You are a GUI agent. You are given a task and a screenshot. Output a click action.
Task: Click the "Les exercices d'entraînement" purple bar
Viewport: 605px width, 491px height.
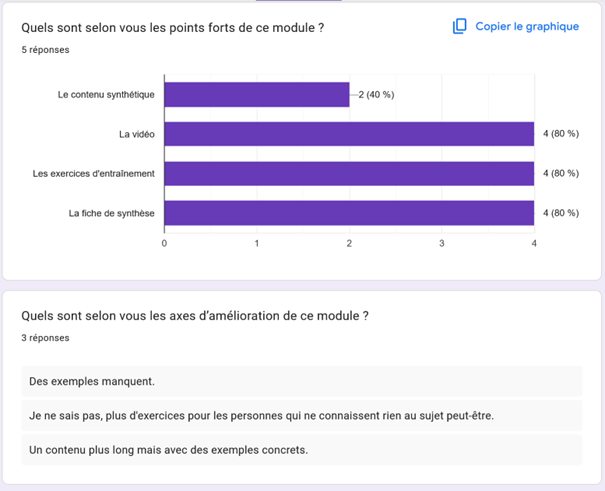(348, 173)
